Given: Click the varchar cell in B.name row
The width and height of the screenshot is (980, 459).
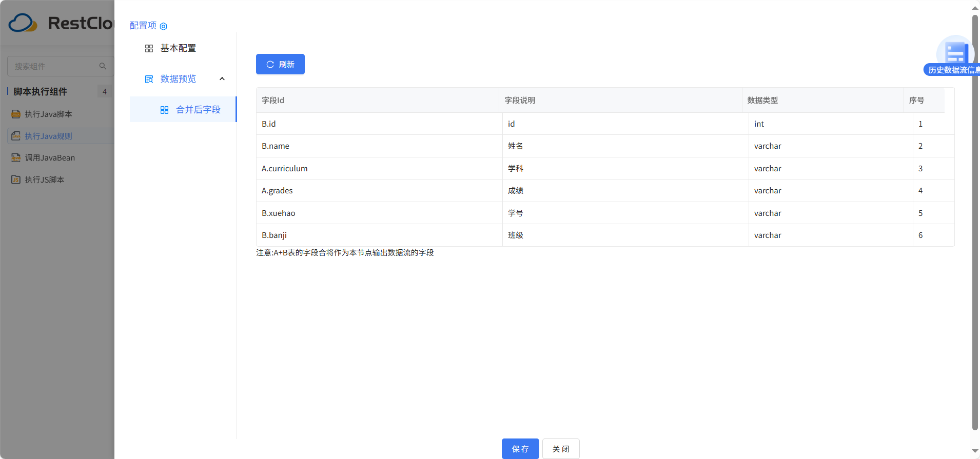Looking at the screenshot, I should pos(831,146).
